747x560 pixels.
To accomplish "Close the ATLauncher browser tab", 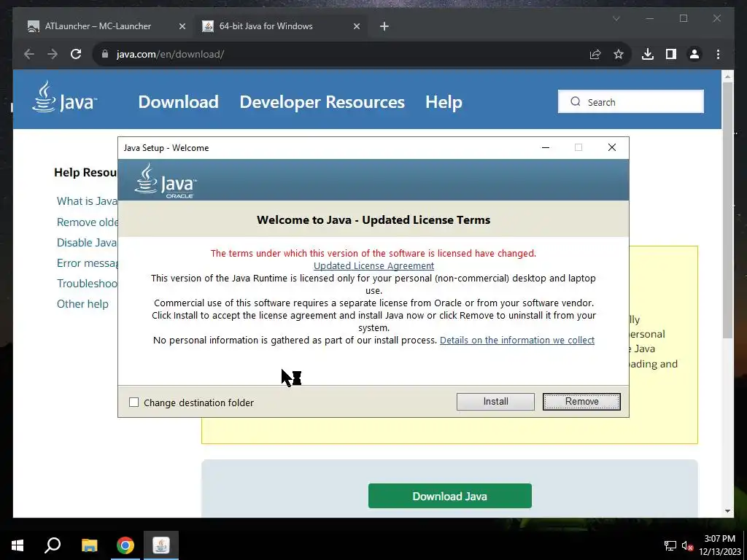I will pos(182,27).
